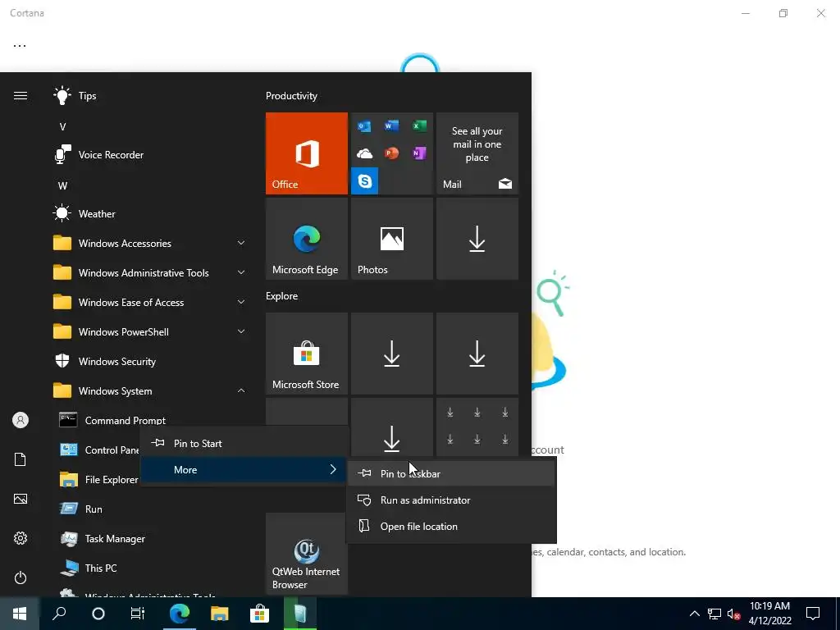This screenshot has width=840, height=630.
Task: Open the Microsoft Store tile
Action: [x=307, y=354]
